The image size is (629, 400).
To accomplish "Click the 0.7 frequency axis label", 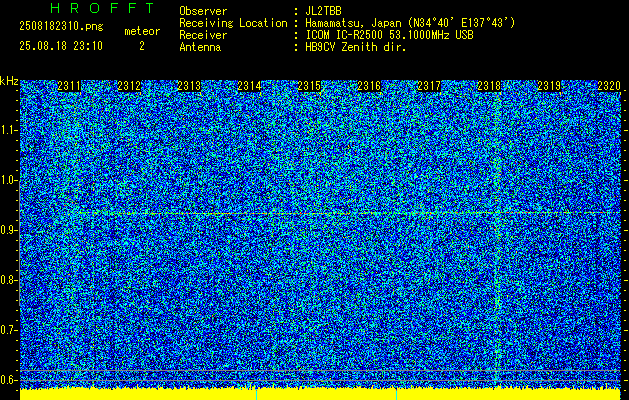I will (8, 330).
